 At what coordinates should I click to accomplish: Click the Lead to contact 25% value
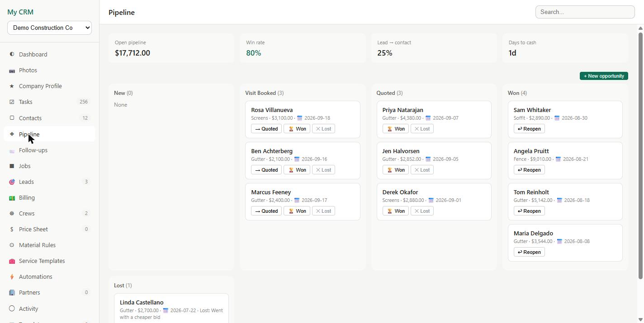(385, 53)
